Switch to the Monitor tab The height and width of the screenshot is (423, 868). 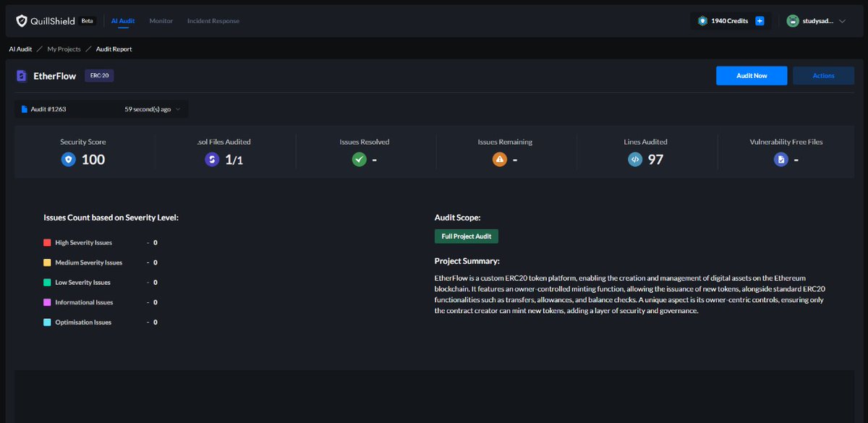coord(161,21)
